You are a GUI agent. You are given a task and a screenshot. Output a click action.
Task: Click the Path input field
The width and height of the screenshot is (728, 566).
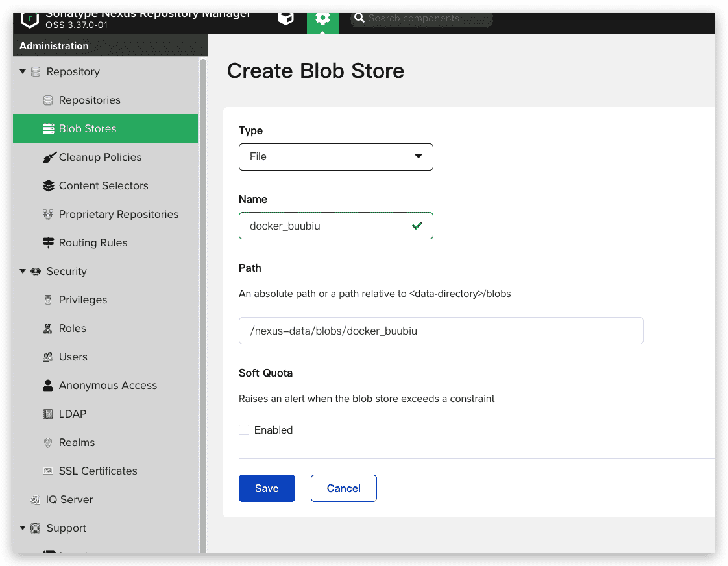coord(441,331)
